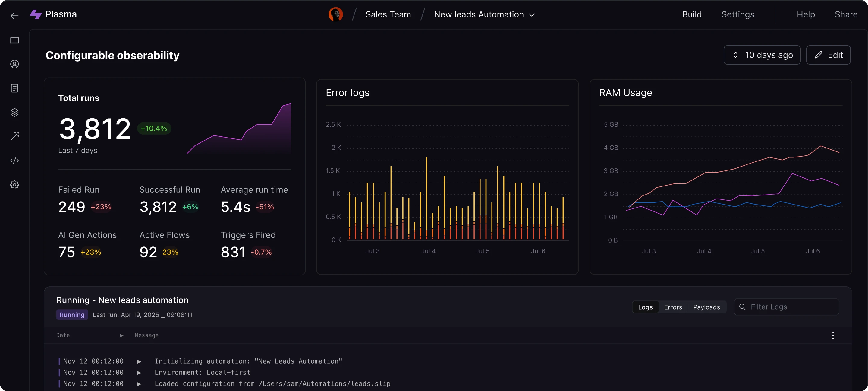Expand the Date column arrow in log table
This screenshot has width=868, height=391.
[x=122, y=335]
